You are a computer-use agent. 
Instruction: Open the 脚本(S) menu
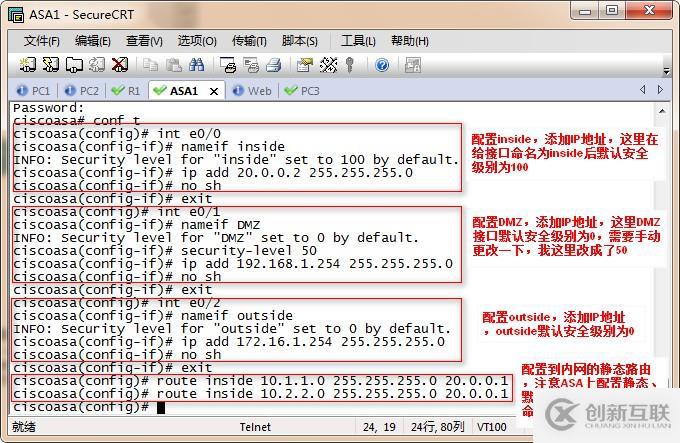coord(300,41)
